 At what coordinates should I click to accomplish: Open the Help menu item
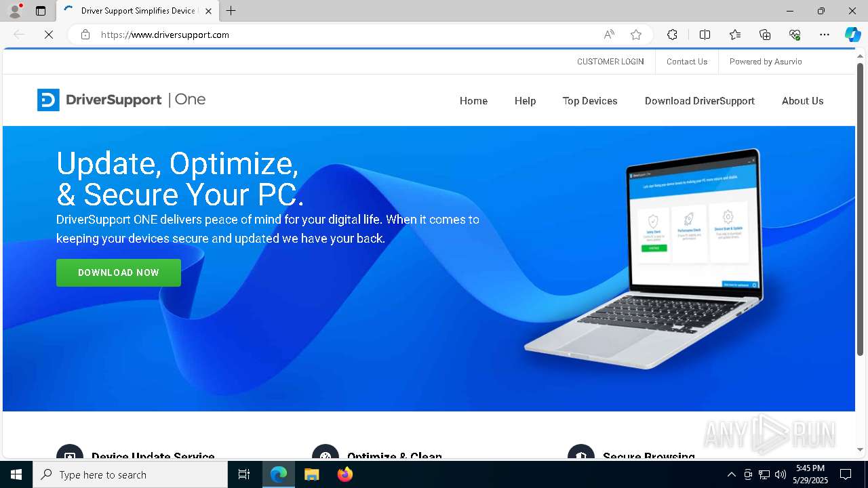(525, 101)
